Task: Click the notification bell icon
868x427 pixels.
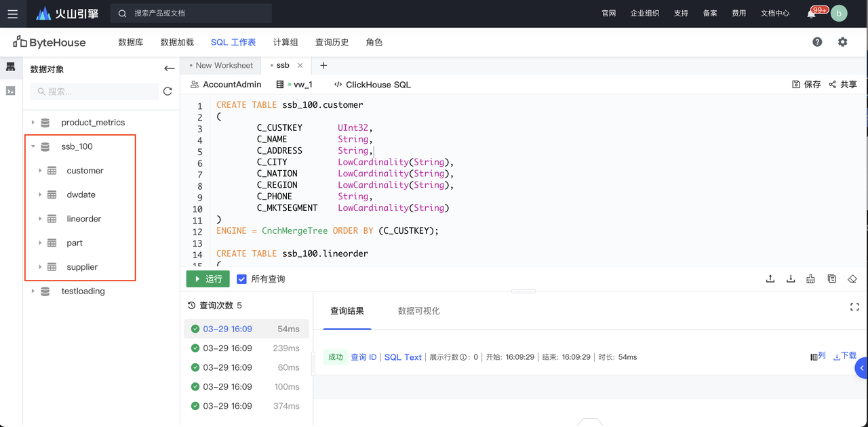Action: click(x=811, y=14)
